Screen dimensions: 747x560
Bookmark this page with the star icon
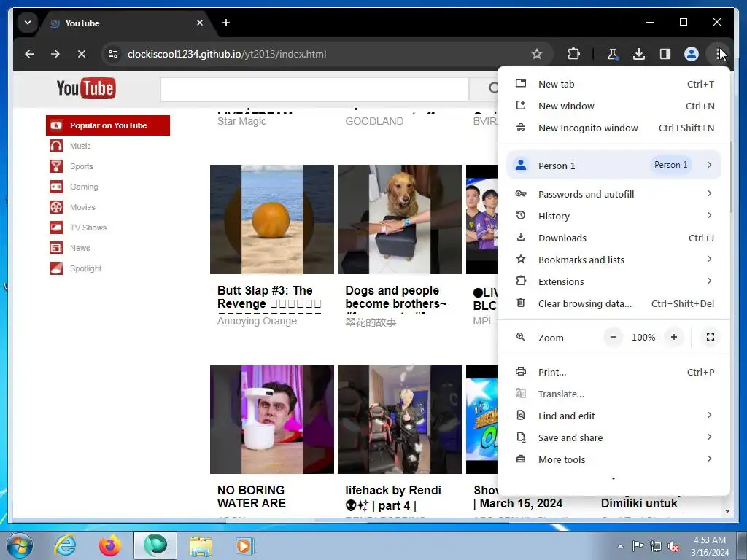point(537,54)
